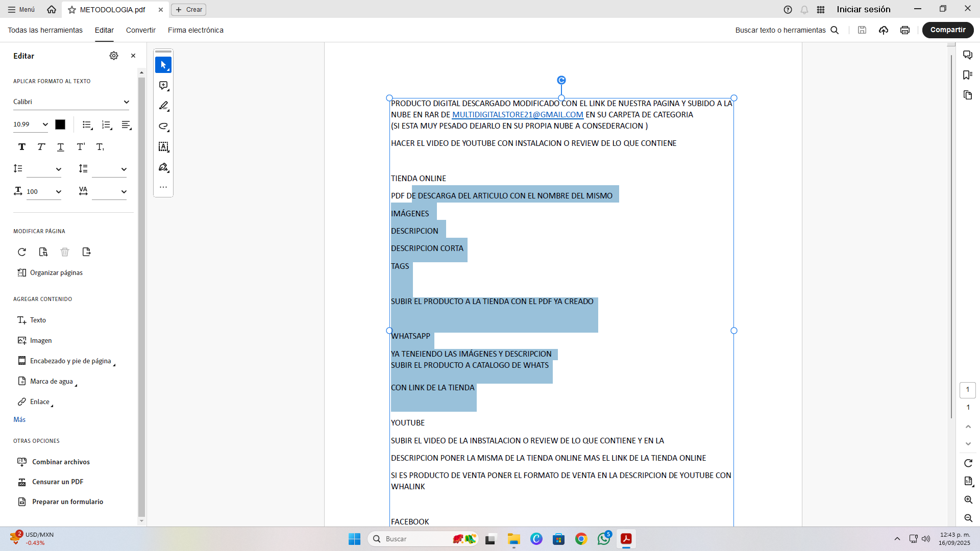Viewport: 980px width, 551px height.
Task: Open the line spacing dropdown
Action: click(x=59, y=169)
